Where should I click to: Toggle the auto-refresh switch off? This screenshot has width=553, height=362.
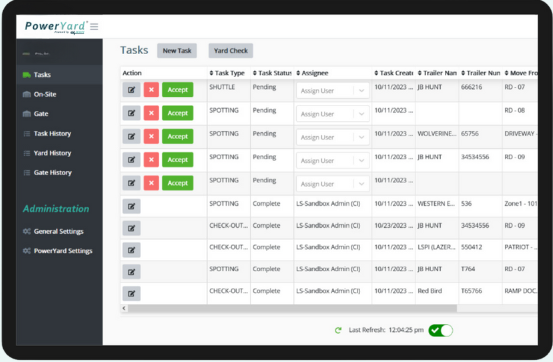tap(440, 330)
